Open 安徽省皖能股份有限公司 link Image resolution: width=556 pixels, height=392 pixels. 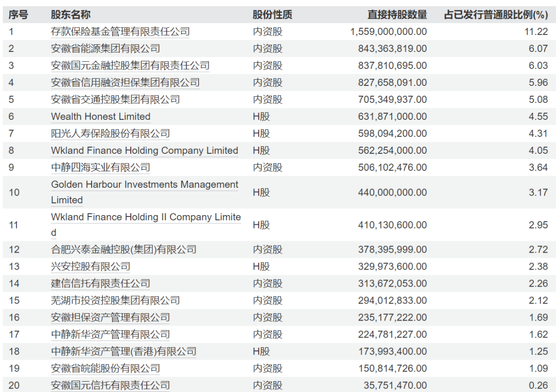click(x=106, y=369)
